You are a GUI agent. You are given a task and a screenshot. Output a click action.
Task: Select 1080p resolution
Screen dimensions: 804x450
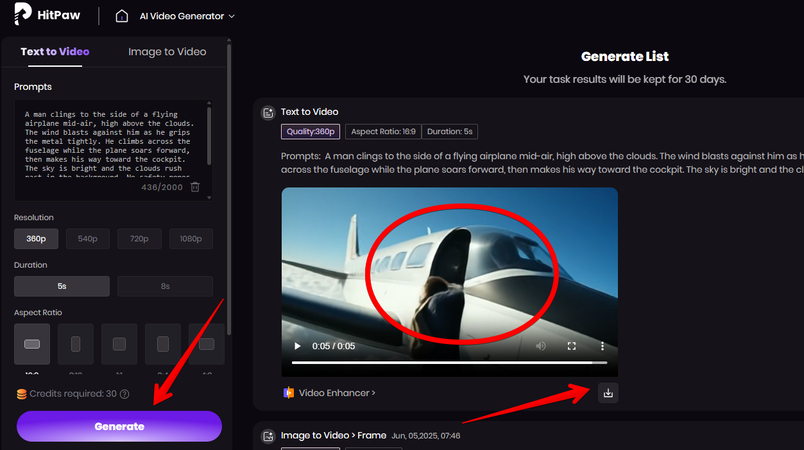(191, 239)
